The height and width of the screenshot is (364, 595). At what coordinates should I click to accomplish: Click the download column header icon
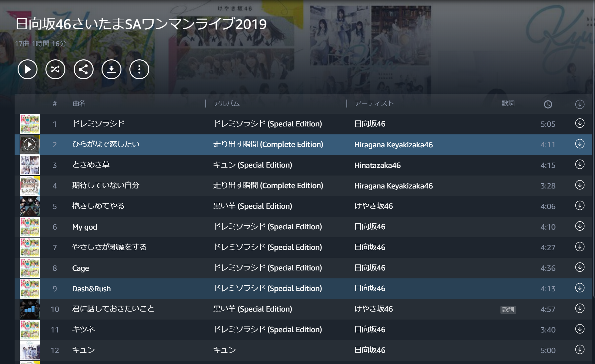coord(580,104)
